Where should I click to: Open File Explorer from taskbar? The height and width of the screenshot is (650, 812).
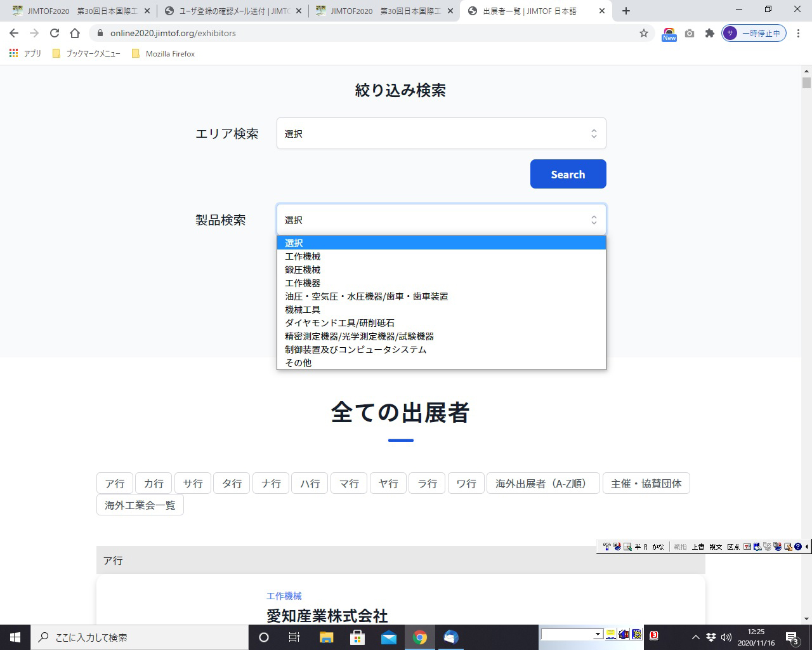(x=326, y=637)
